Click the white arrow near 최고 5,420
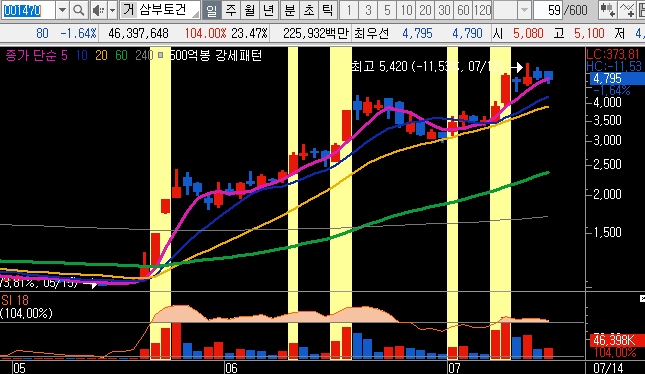The image size is (645, 374). (516, 67)
